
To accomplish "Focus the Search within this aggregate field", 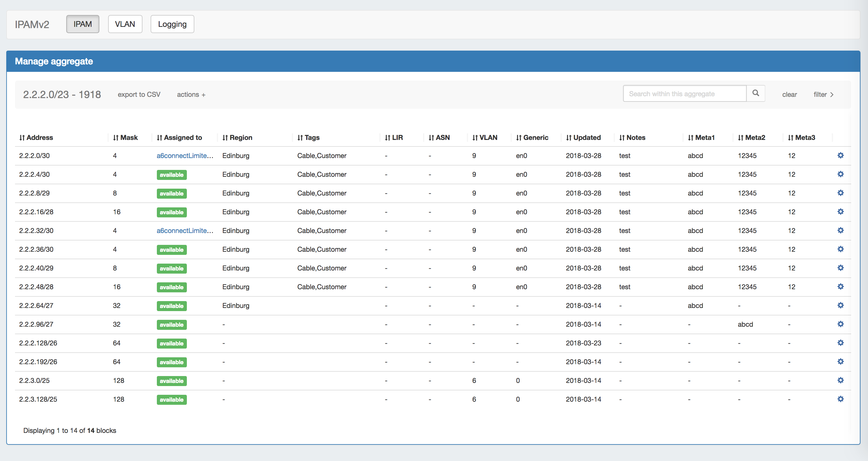I will pos(684,94).
